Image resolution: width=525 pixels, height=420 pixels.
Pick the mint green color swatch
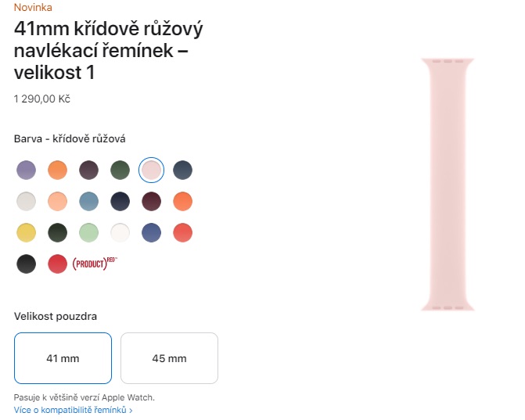pos(88,232)
